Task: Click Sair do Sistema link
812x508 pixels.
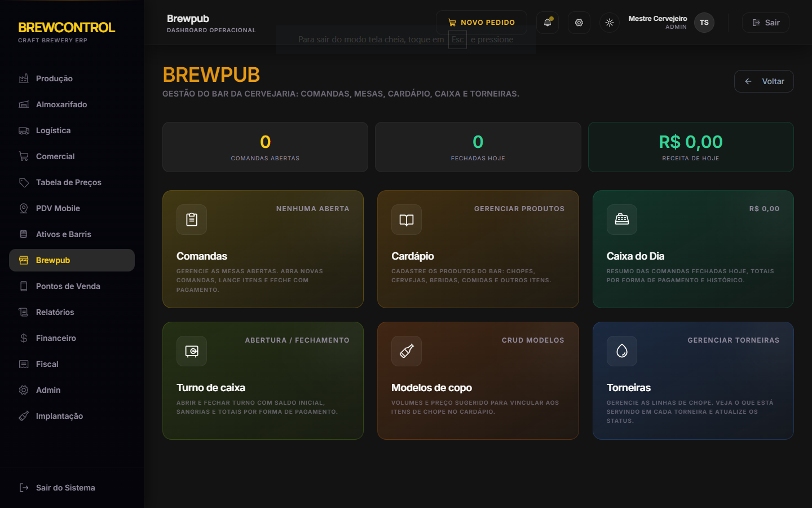Action: tap(65, 488)
